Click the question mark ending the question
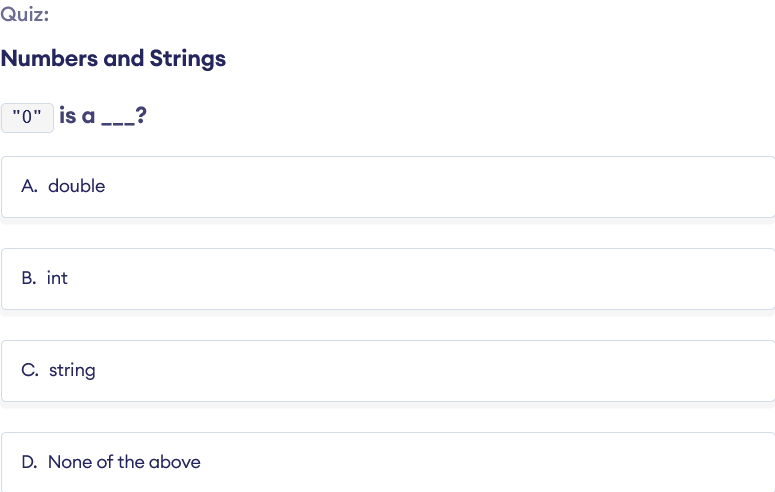 144,117
